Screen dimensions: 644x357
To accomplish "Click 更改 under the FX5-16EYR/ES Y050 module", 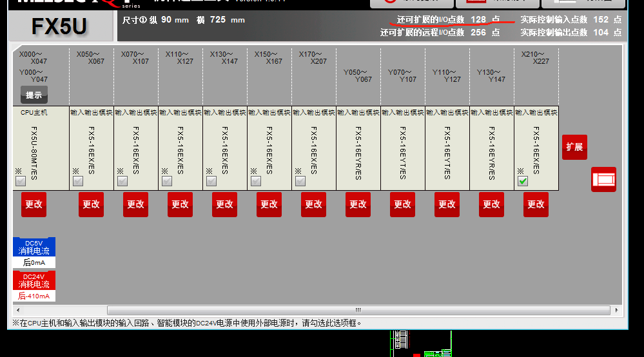I will pyautogui.click(x=358, y=204).
